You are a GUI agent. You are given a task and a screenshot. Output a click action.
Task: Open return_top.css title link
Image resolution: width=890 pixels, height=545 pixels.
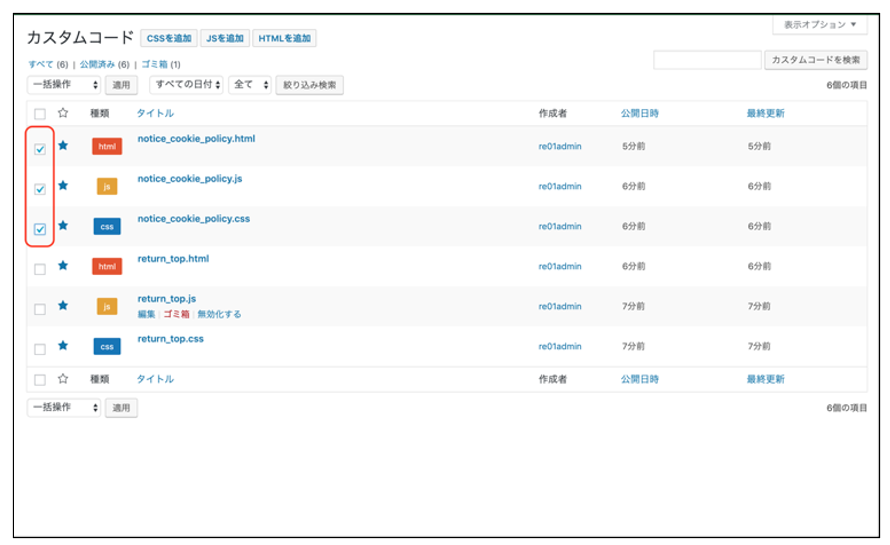pyautogui.click(x=170, y=339)
